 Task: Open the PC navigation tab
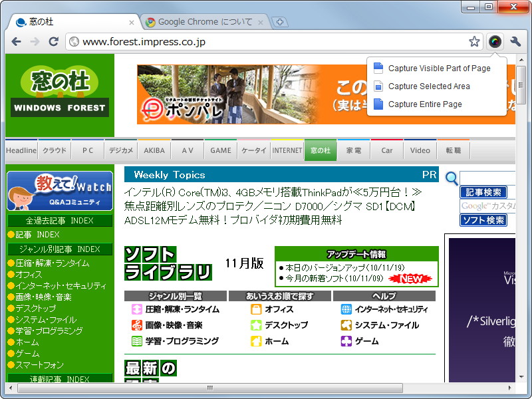point(88,150)
